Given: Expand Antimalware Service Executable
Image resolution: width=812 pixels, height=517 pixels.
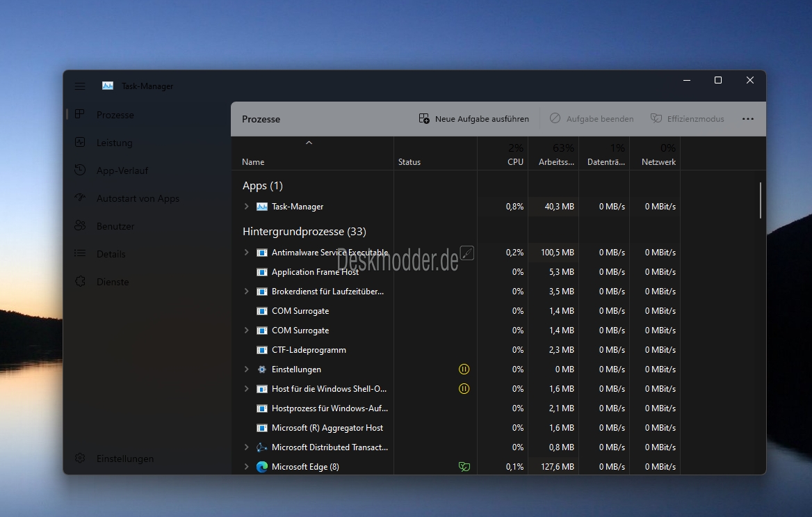Looking at the screenshot, I should pyautogui.click(x=247, y=253).
